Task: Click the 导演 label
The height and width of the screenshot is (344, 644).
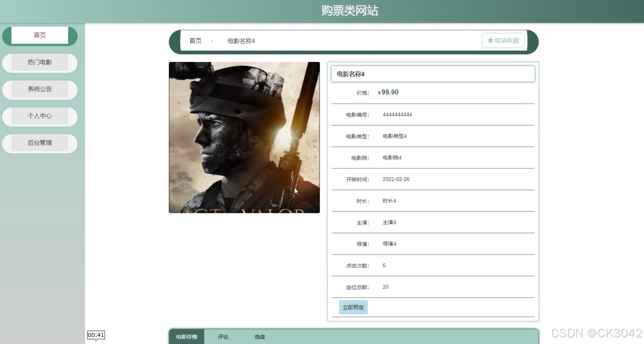Action: click(363, 244)
